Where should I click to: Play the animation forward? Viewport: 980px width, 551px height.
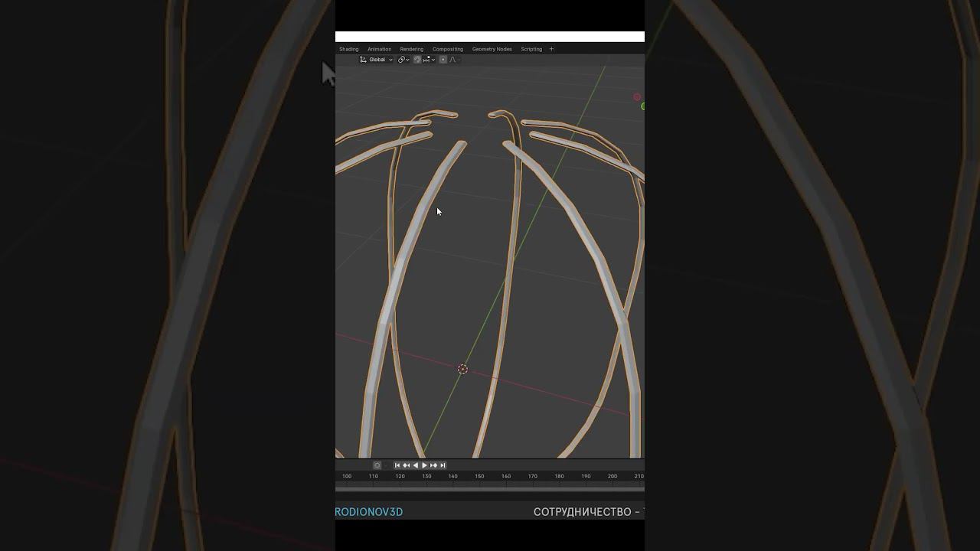coord(424,465)
